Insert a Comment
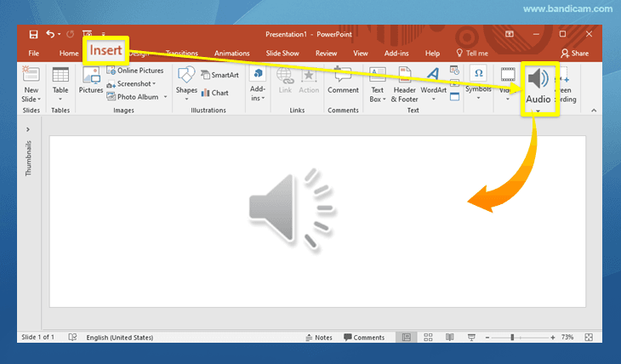Image resolution: width=621 pixels, height=364 pixels. pos(343,81)
